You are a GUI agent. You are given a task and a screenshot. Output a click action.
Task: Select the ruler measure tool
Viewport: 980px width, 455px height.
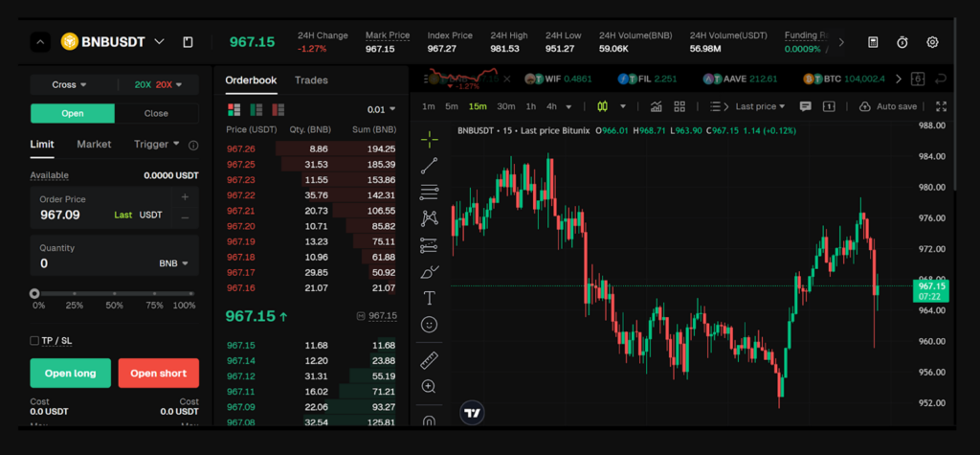430,360
